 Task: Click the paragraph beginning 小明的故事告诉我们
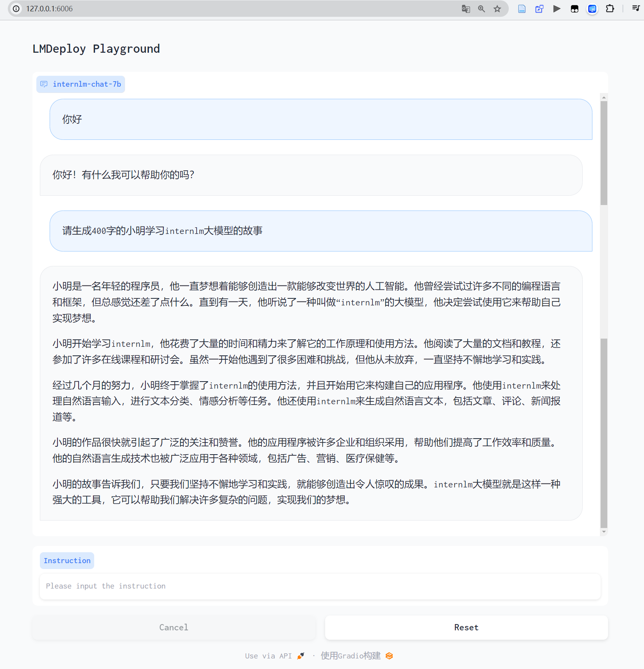(307, 492)
